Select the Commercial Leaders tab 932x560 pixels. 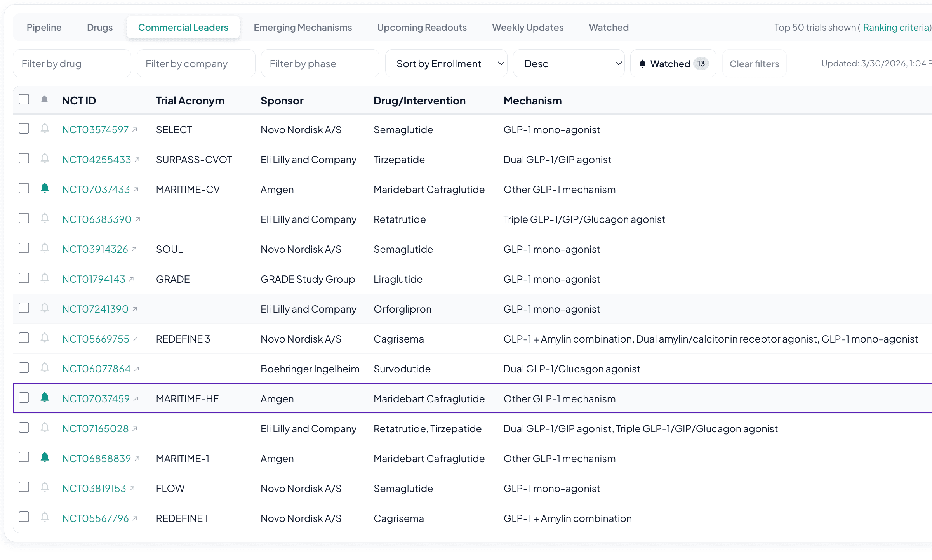pyautogui.click(x=183, y=28)
